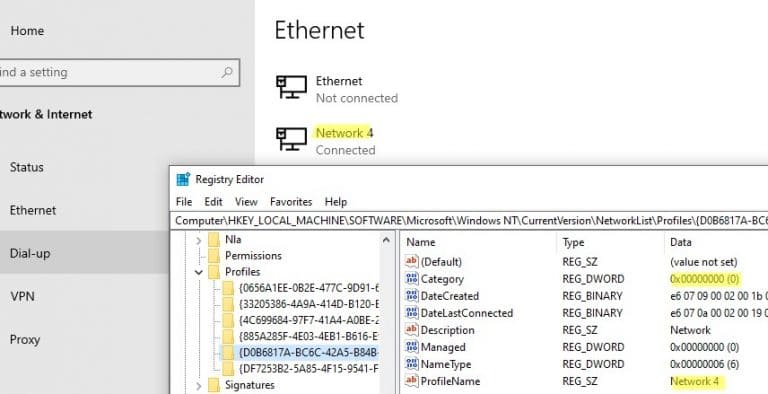Click the Network 4 connection icon
Viewport: 768px width, 394px height.
(291, 139)
